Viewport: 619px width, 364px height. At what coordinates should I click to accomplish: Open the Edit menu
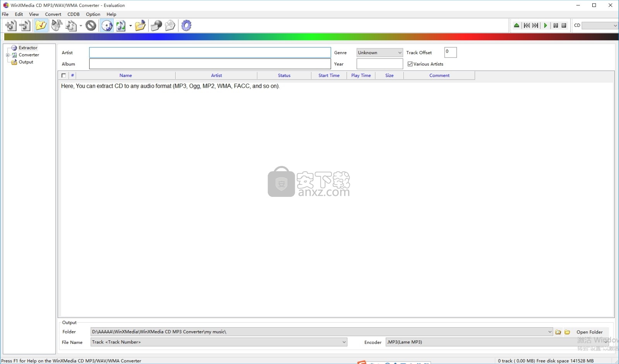tap(19, 14)
